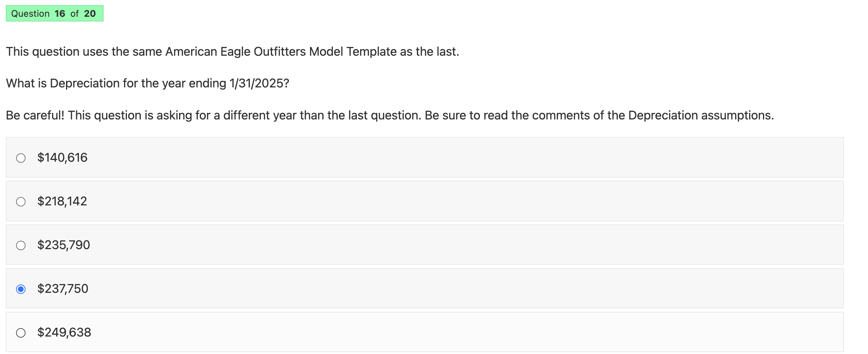Screen dimensions: 868x354
Task: Reselect the $237,750 radio button
Action: pyautogui.click(x=21, y=288)
